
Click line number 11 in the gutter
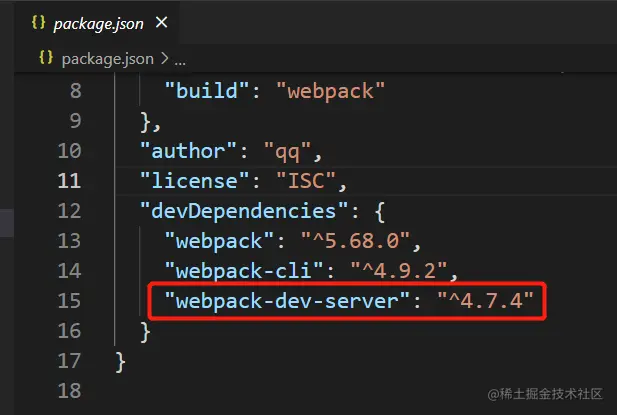(x=69, y=181)
